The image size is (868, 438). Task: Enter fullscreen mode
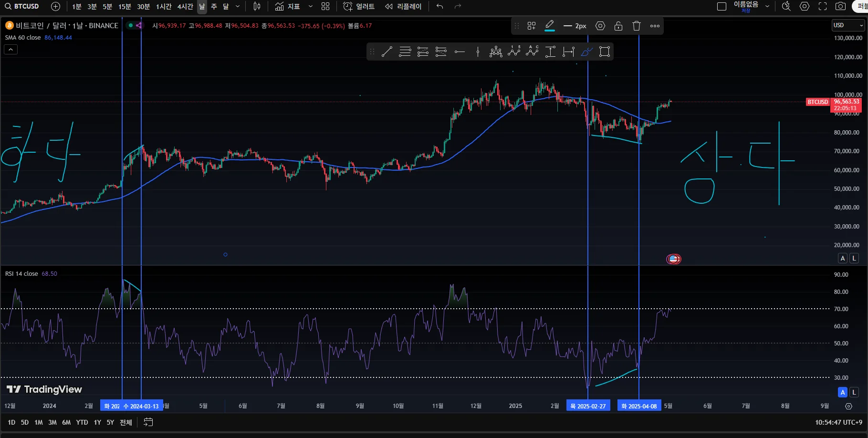point(823,6)
